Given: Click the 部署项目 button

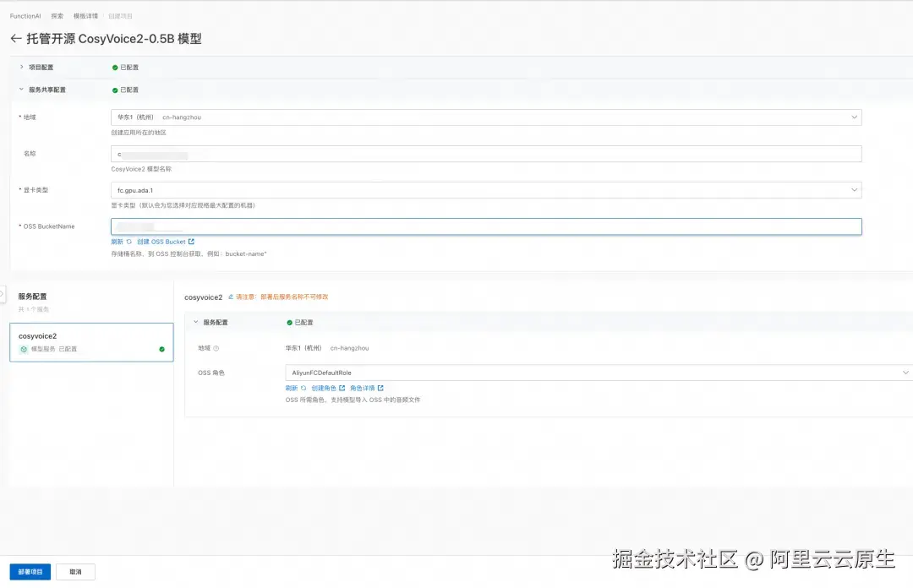Looking at the screenshot, I should 30,572.
